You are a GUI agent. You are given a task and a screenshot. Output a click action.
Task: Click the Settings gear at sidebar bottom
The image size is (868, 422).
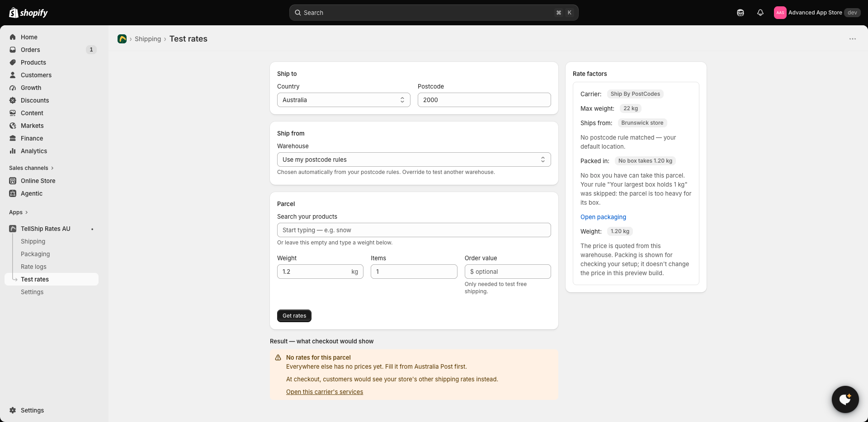[13, 410]
